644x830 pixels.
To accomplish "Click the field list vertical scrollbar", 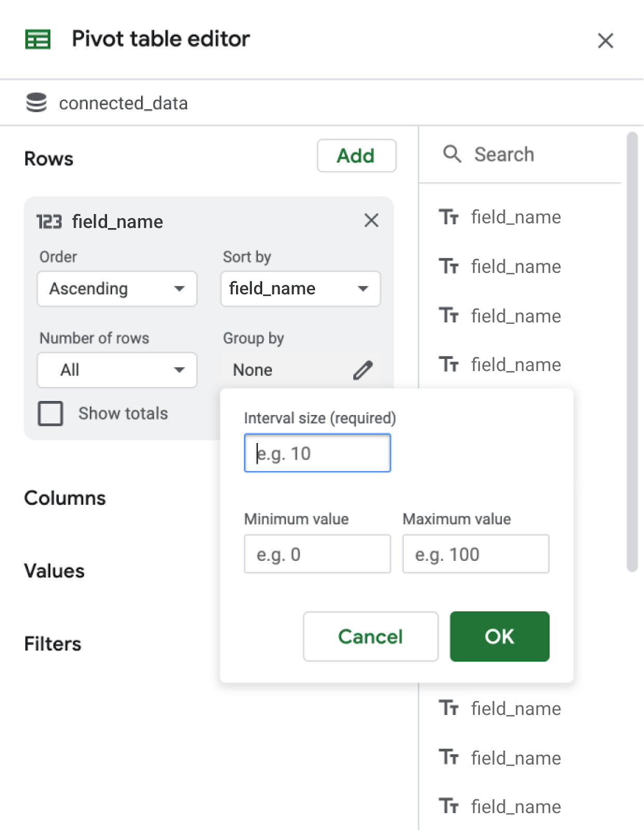I will click(x=632, y=352).
